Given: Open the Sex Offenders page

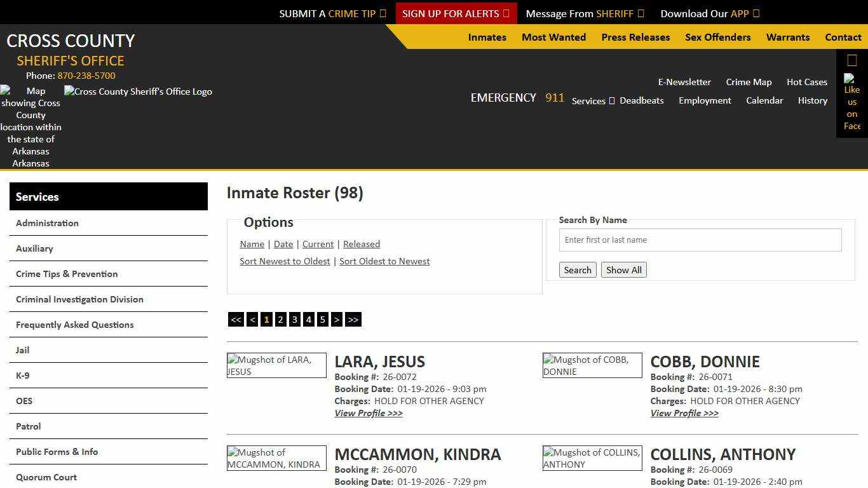Looking at the screenshot, I should point(718,37).
